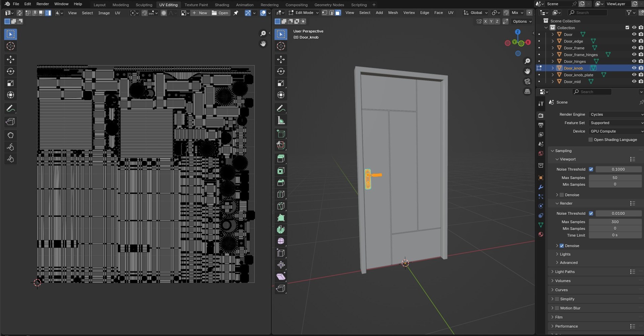
Task: Open the Modifiers wrench properties tab
Action: (x=541, y=187)
